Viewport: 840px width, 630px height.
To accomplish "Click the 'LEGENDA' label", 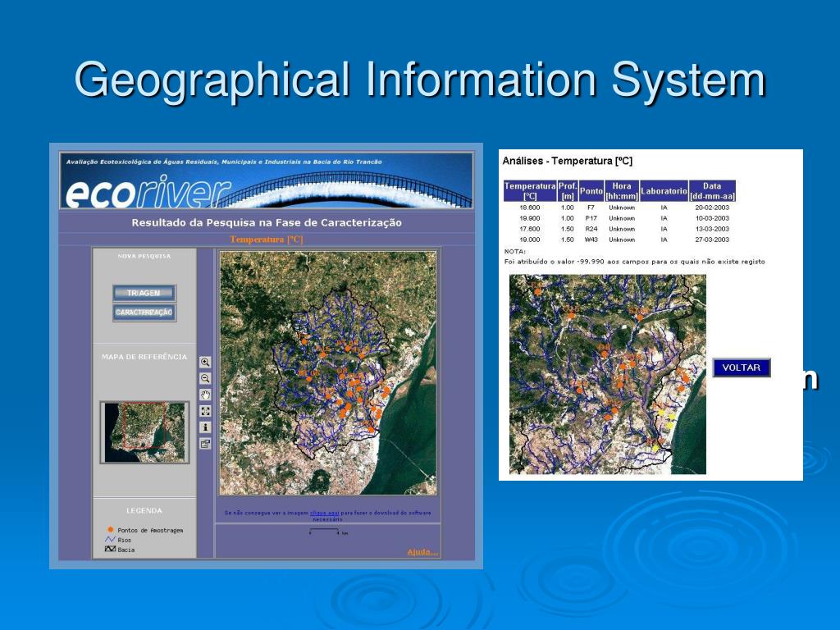I will coord(144,510).
